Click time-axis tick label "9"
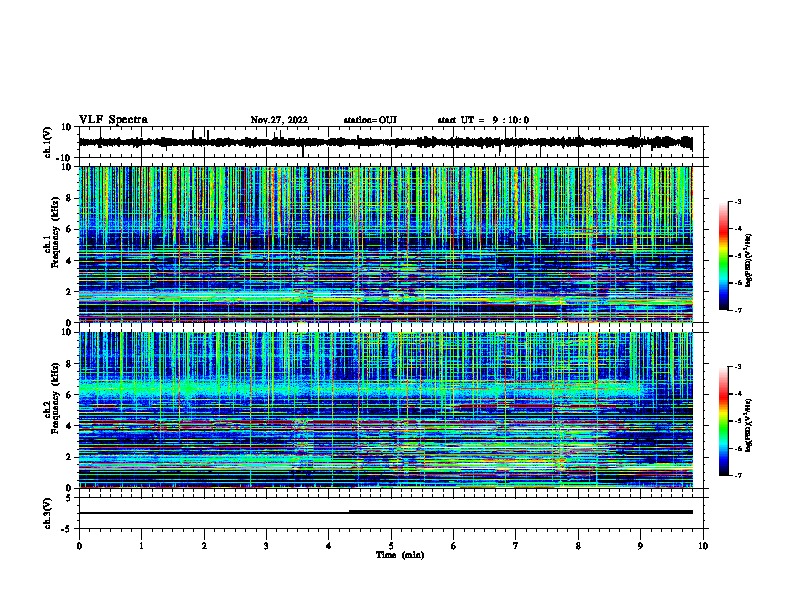This screenshot has width=792, height=612. (640, 546)
